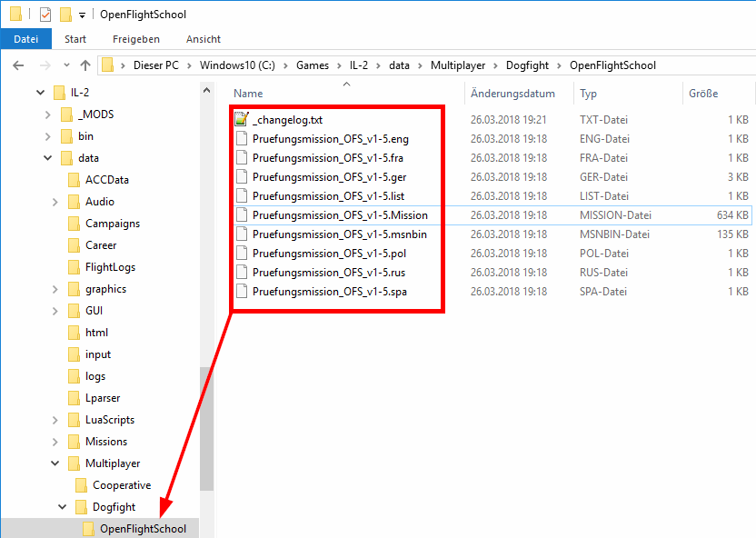Viewport: 756px width, 538px height.
Task: Click the Pruefungsmission_OFS_v1-5.Mission file icon
Action: [242, 215]
